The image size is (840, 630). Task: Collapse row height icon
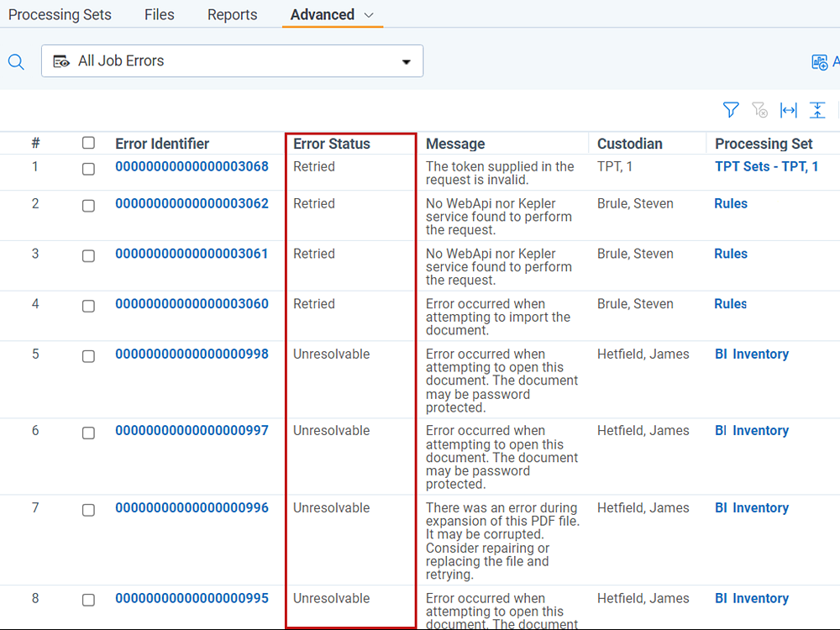[x=817, y=110]
